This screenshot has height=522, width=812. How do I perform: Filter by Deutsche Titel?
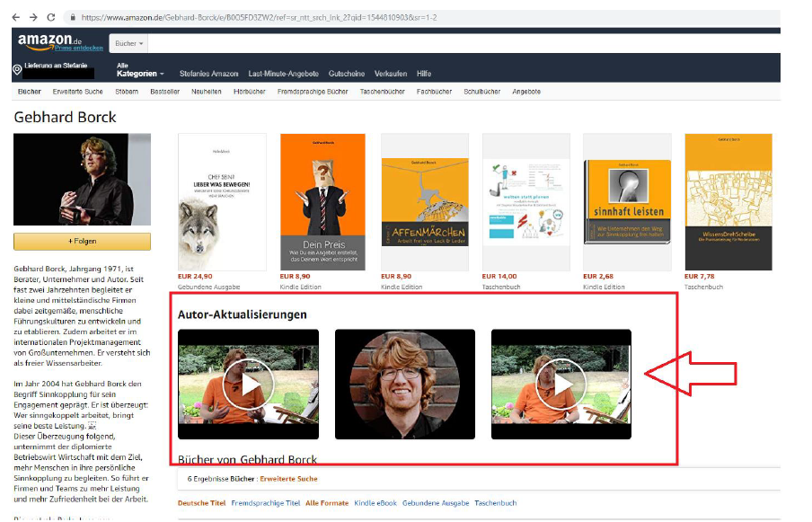point(201,503)
